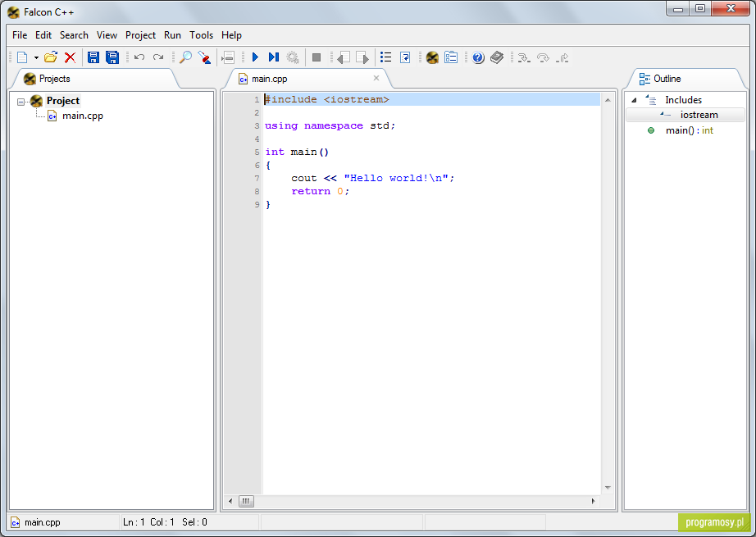756x537 pixels.
Task: Click the editor vertical scrollbar down arrow
Action: pyautogui.click(x=608, y=488)
